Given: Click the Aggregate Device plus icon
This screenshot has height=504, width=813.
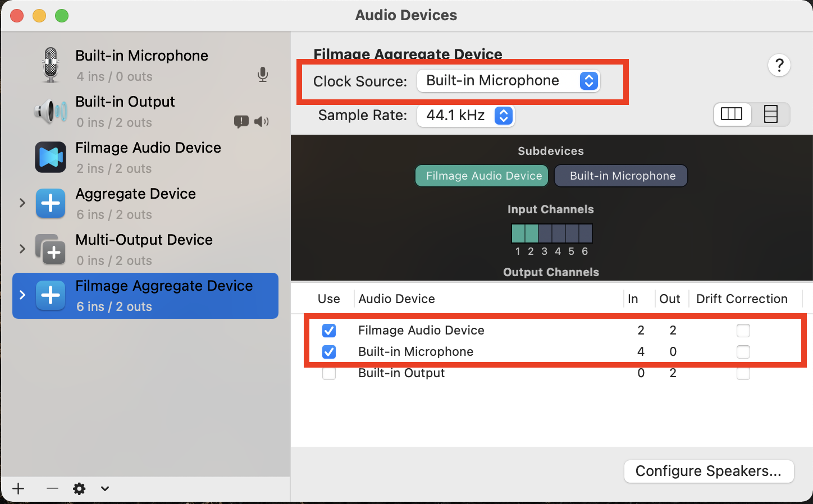Looking at the screenshot, I should pos(51,203).
